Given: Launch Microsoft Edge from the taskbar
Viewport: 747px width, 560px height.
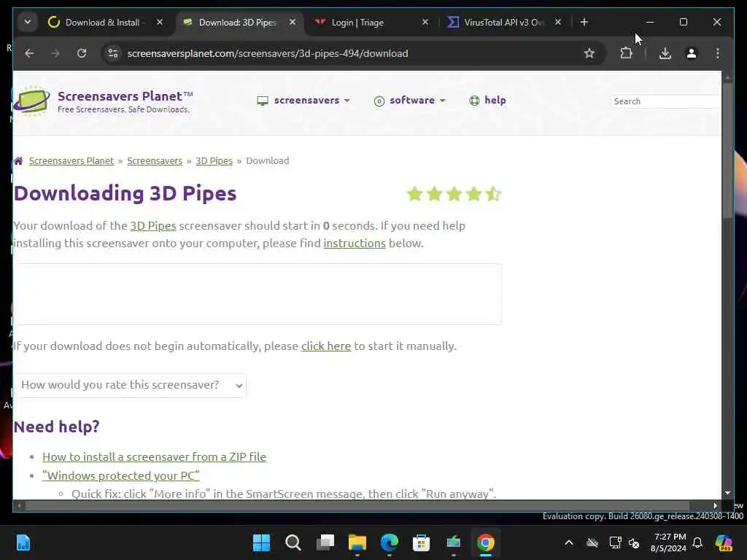Looking at the screenshot, I should point(390,542).
